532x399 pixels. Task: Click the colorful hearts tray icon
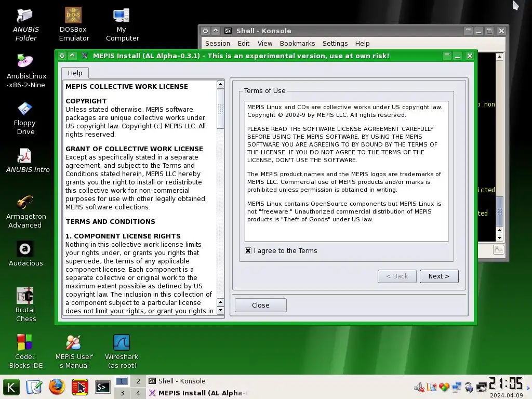pos(444,387)
